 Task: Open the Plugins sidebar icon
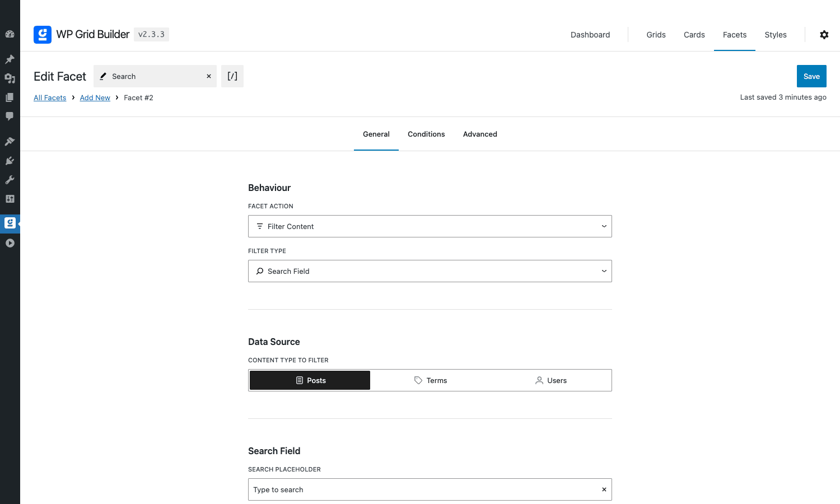(10, 161)
